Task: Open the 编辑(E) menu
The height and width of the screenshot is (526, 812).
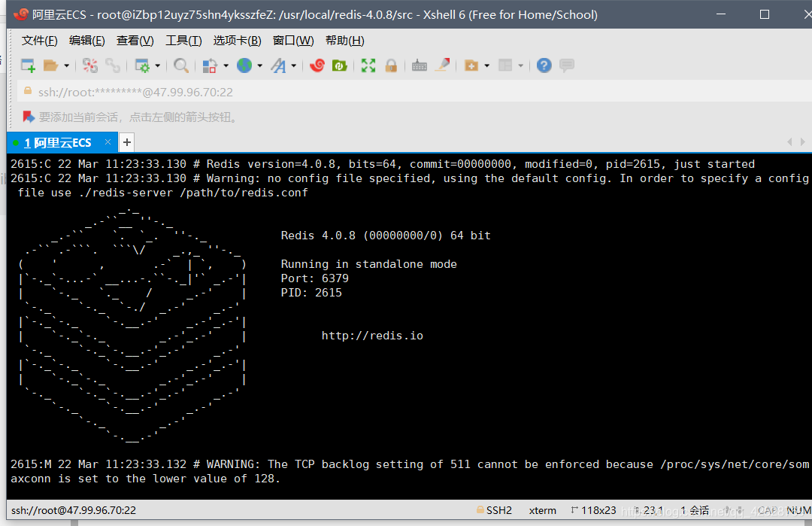Action: tap(87, 41)
